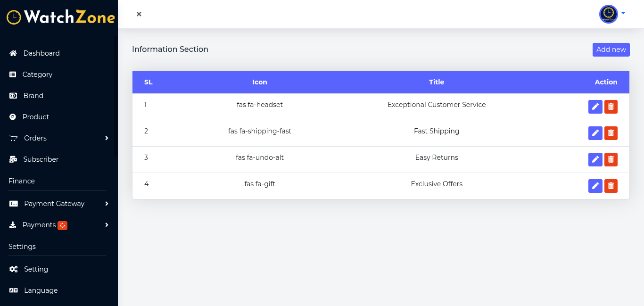Navigate to the Product section
644x306 pixels.
point(35,117)
